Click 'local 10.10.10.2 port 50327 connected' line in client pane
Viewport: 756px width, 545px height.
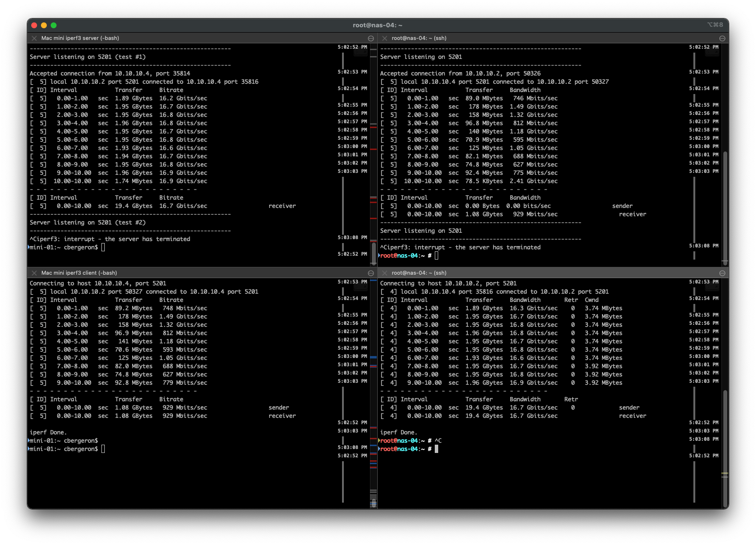(144, 292)
